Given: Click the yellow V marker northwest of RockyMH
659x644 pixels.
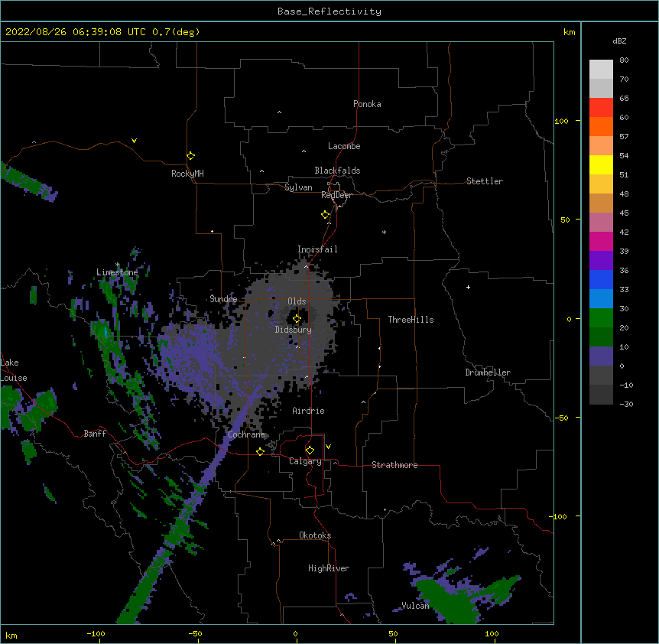Looking at the screenshot, I should pos(134,141).
